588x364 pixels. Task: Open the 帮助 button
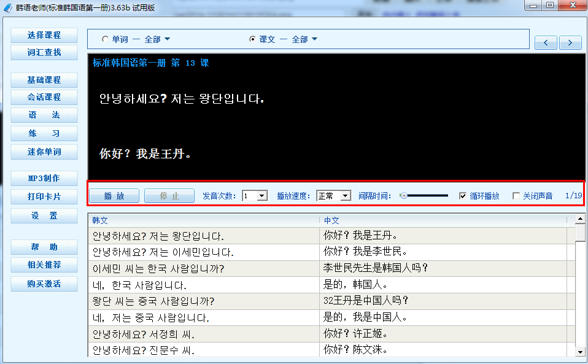click(44, 247)
